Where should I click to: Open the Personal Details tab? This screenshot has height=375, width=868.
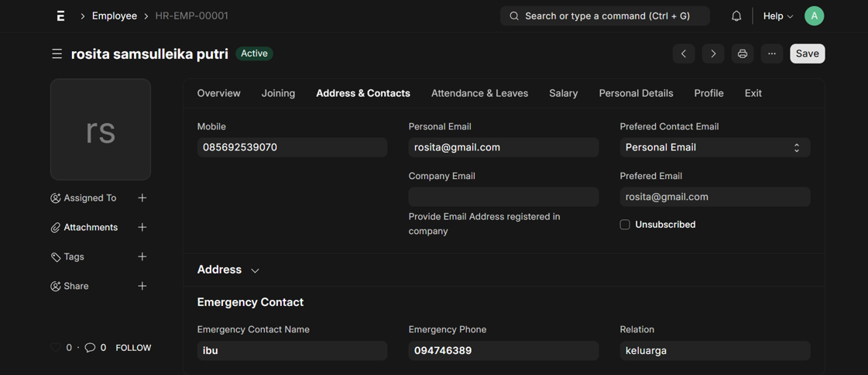636,93
